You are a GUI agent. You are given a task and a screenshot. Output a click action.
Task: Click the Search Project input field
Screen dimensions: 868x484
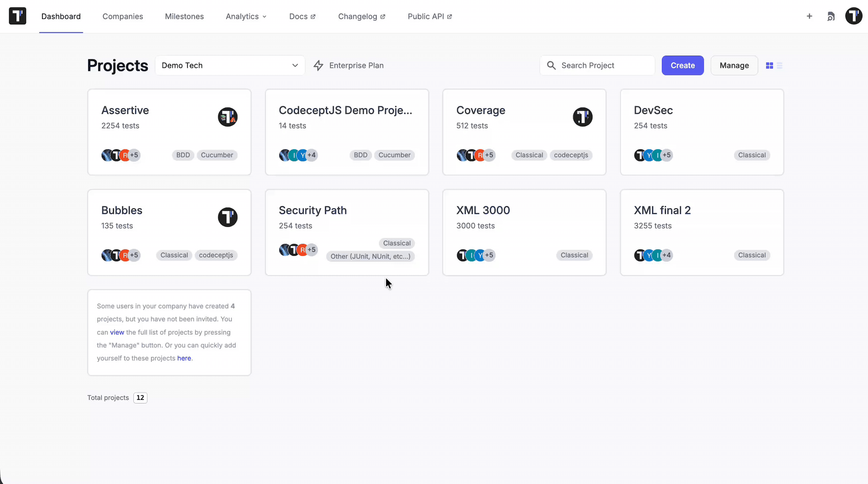pos(597,66)
